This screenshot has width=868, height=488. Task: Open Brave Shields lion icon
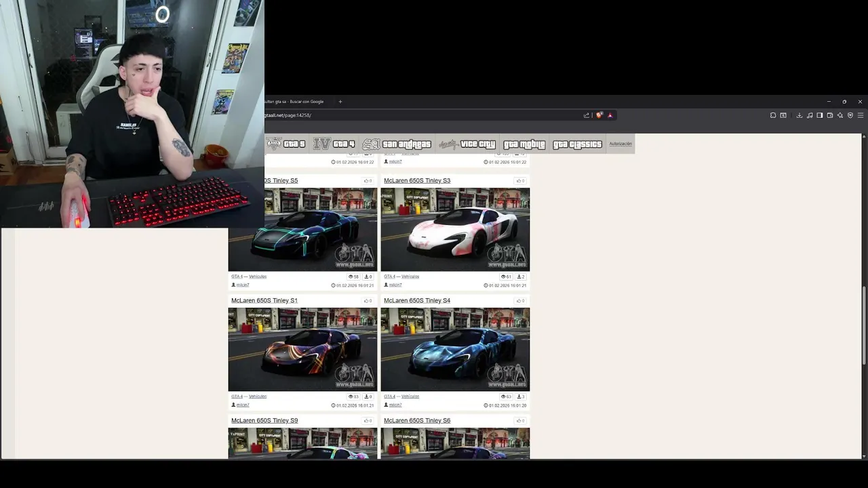point(599,115)
